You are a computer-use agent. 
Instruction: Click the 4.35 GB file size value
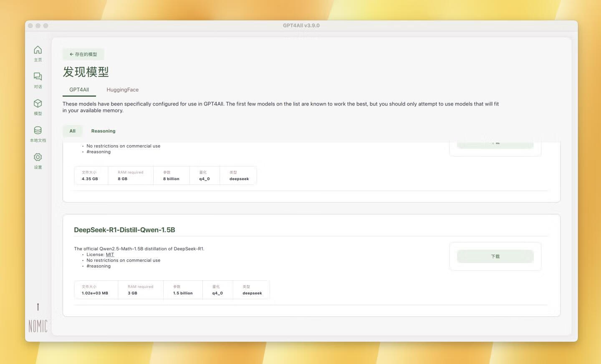coord(90,179)
